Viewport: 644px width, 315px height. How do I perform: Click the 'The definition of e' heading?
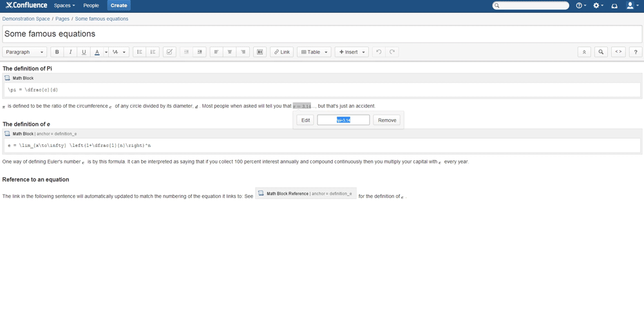pos(26,124)
